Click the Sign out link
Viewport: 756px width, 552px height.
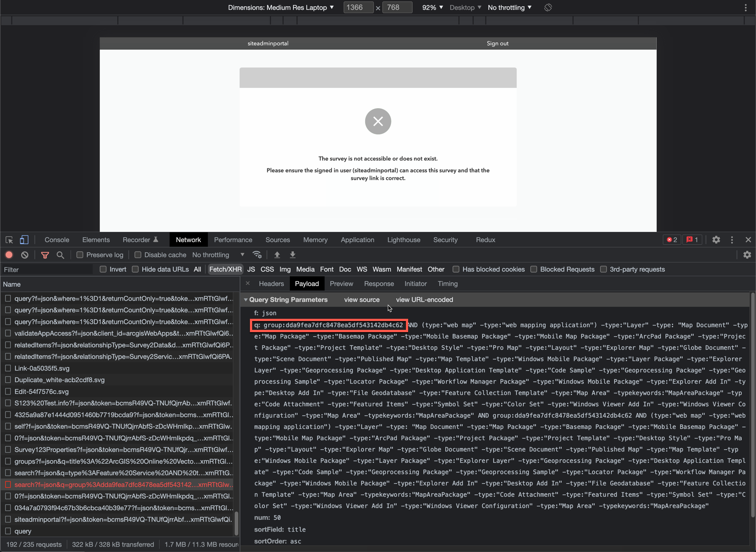click(x=497, y=43)
